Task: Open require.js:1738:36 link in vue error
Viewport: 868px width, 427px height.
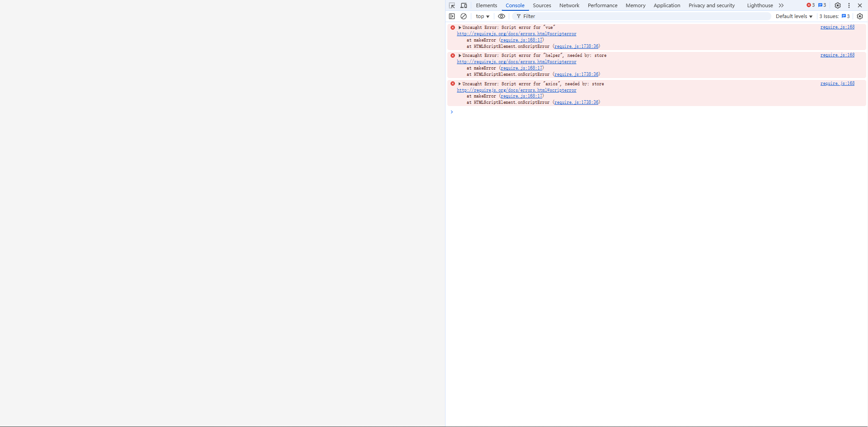Action: (x=576, y=46)
